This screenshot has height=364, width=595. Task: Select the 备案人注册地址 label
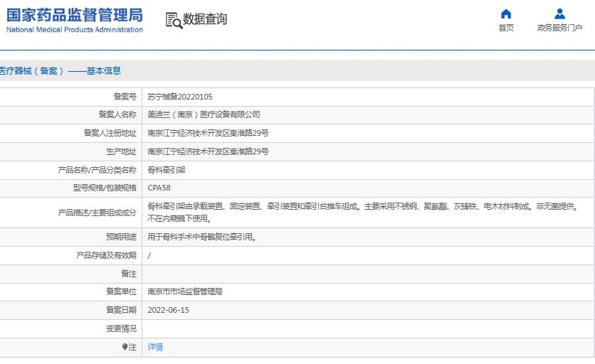click(x=110, y=133)
